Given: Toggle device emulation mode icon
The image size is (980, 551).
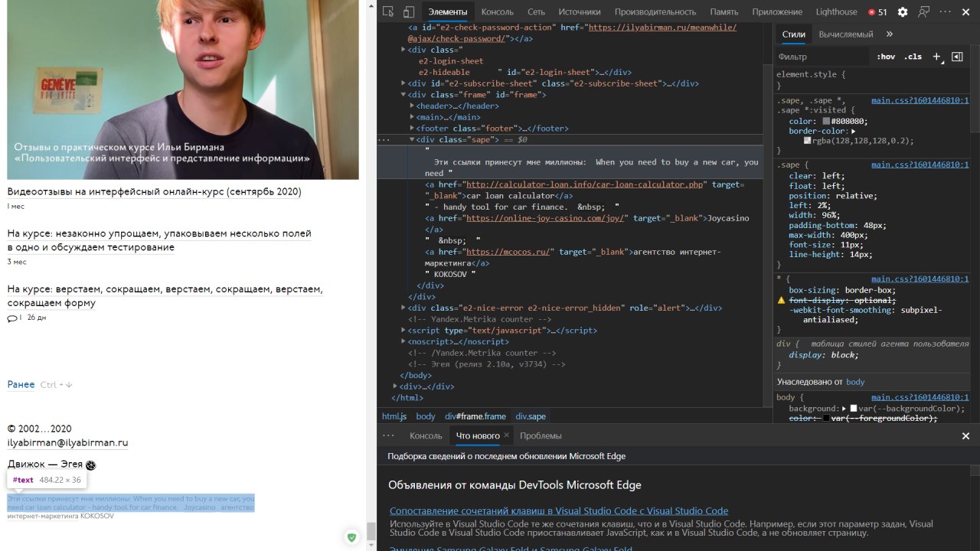Looking at the screenshot, I should 408,11.
